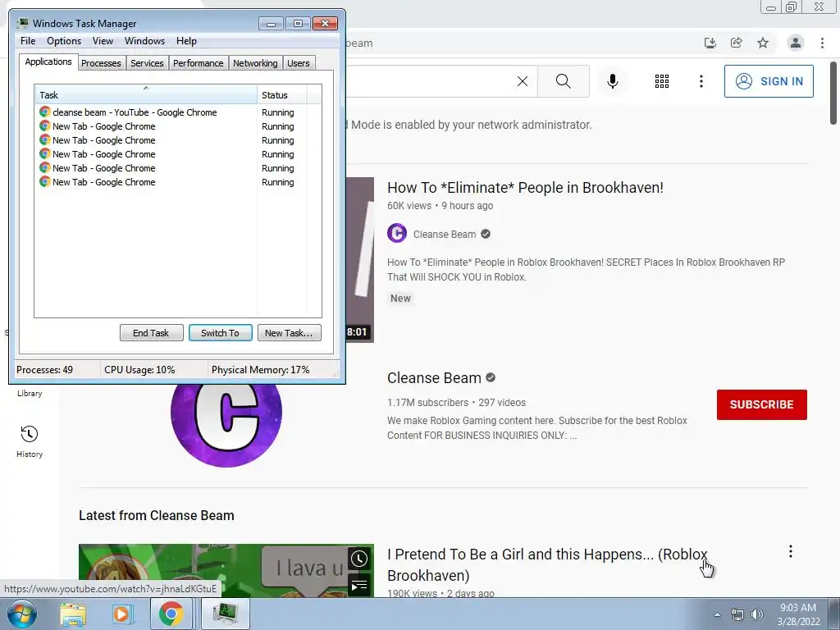Click the 'CPU Usage: 10%' status text
Image resolution: width=840 pixels, height=630 pixels.
click(x=139, y=370)
